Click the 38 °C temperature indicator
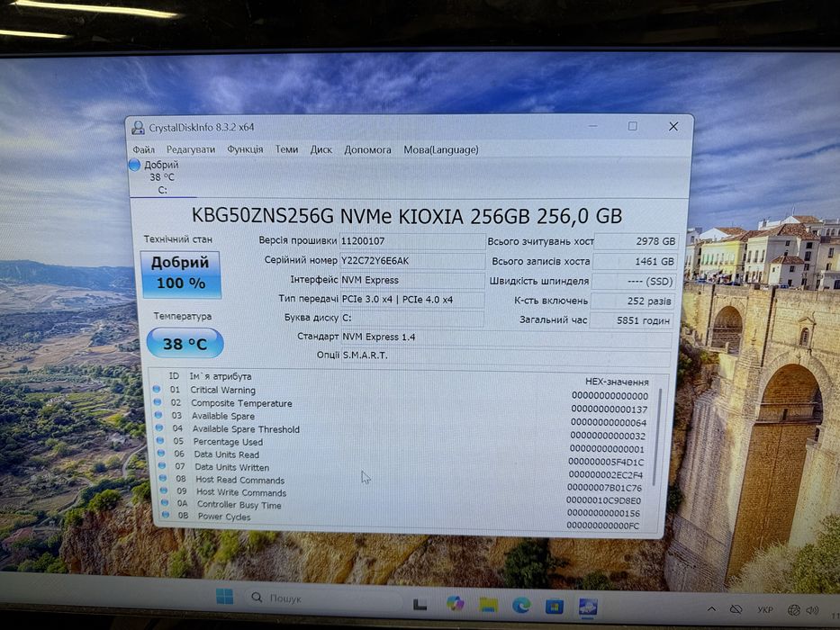The width and height of the screenshot is (840, 630). pyautogui.click(x=185, y=344)
